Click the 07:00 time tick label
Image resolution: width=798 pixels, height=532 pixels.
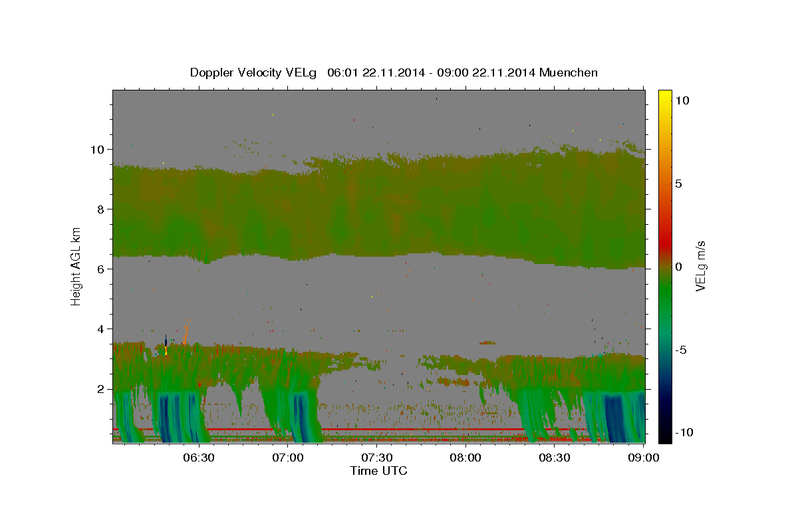288,458
